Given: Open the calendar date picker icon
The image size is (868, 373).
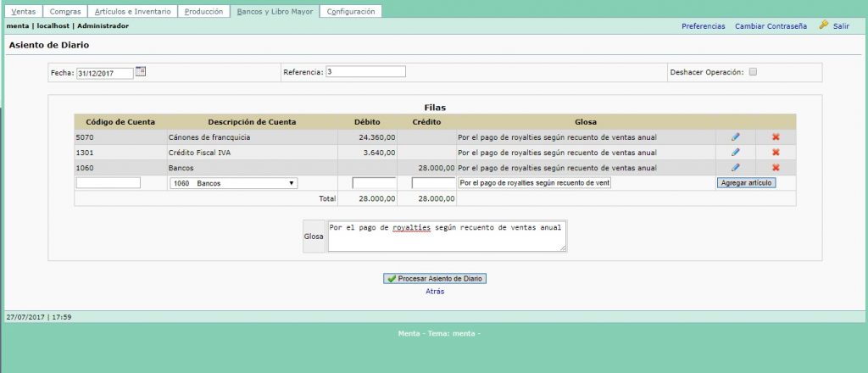Looking at the screenshot, I should pos(141,71).
